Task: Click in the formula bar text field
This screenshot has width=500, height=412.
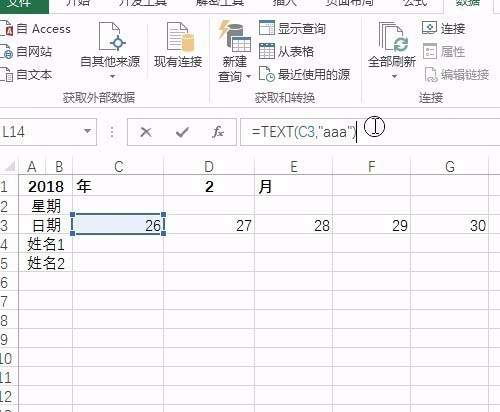Action: pos(370,132)
